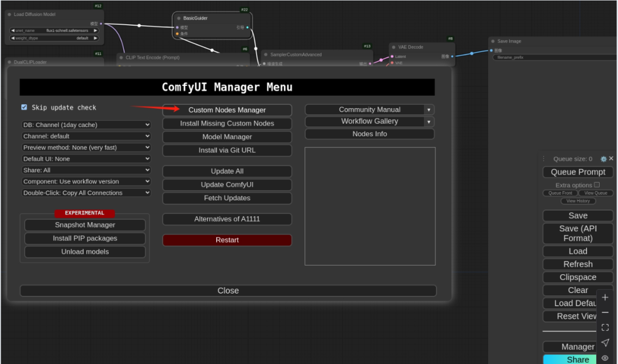Open the Model Manager
Viewport: 618px width, 364px height.
(227, 137)
